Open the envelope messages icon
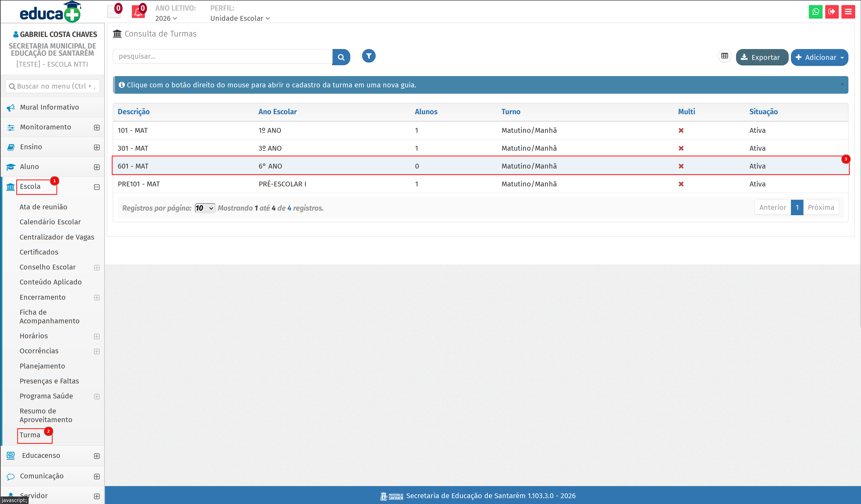The image size is (861, 504). 114,12
